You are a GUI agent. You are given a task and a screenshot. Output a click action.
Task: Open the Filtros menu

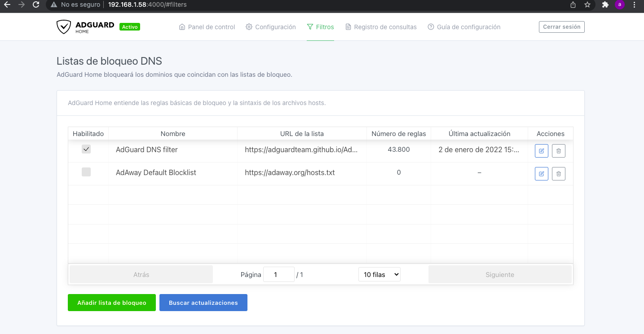320,27
